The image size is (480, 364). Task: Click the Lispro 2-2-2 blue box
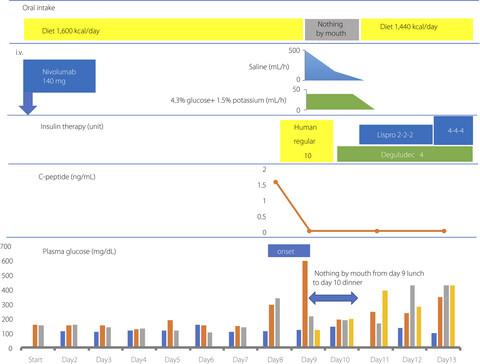pyautogui.click(x=396, y=135)
